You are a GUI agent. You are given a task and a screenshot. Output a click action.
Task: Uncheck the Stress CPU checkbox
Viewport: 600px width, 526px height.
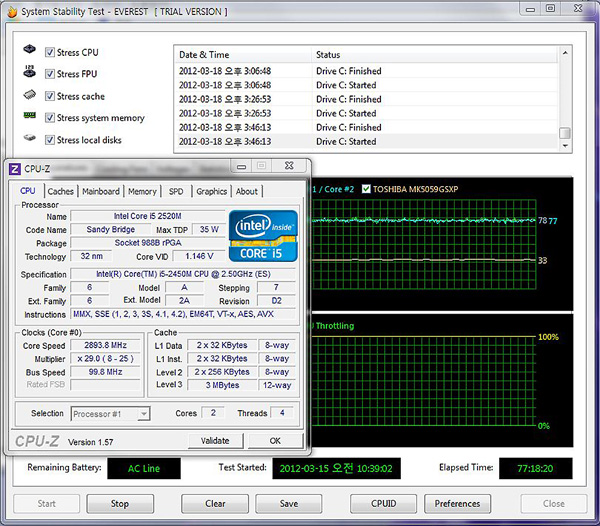point(50,52)
